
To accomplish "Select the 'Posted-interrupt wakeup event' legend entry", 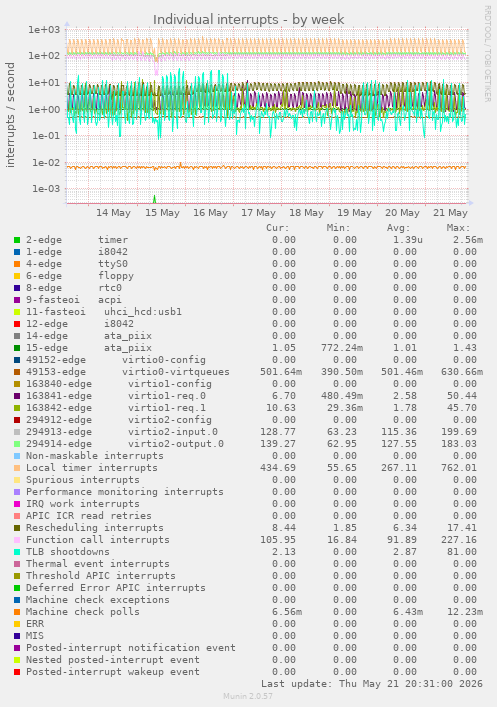I will pyautogui.click(x=112, y=672).
